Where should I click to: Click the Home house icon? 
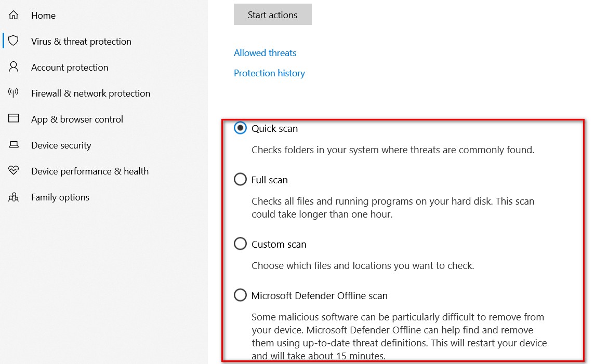click(14, 15)
